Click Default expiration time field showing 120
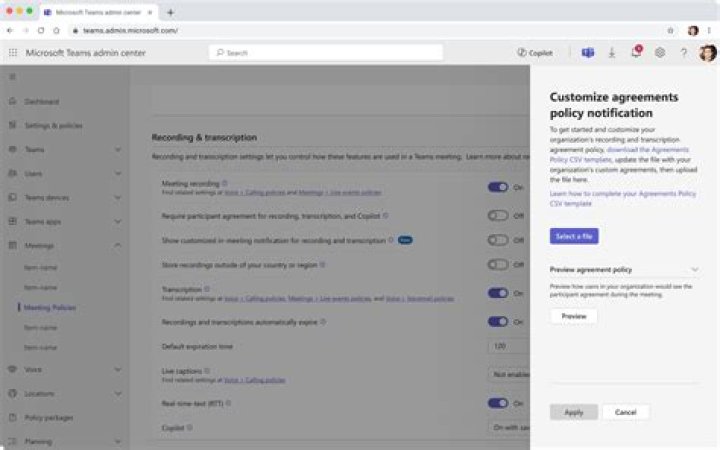 (x=509, y=346)
